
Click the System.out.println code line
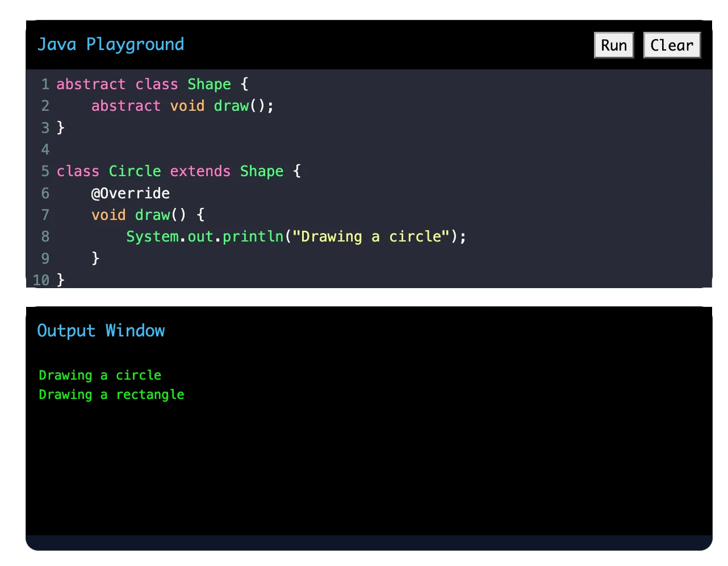296,236
